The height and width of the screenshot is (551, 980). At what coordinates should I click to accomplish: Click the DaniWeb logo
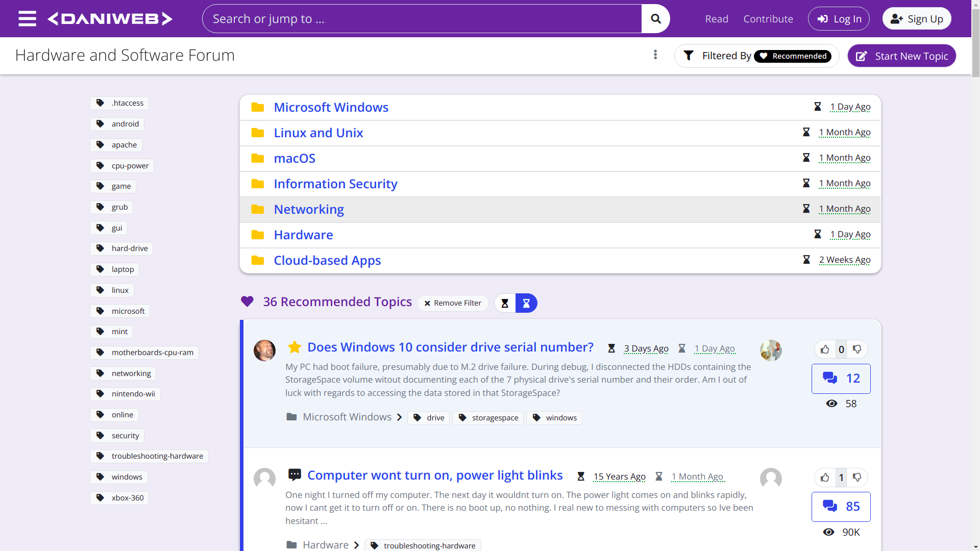(110, 19)
